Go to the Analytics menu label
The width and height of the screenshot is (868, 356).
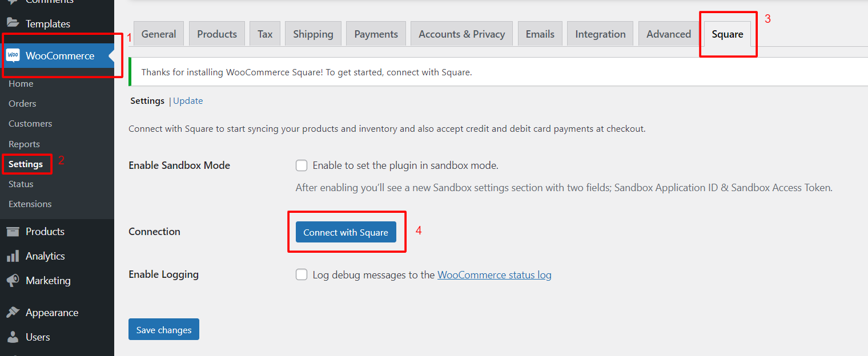click(45, 256)
